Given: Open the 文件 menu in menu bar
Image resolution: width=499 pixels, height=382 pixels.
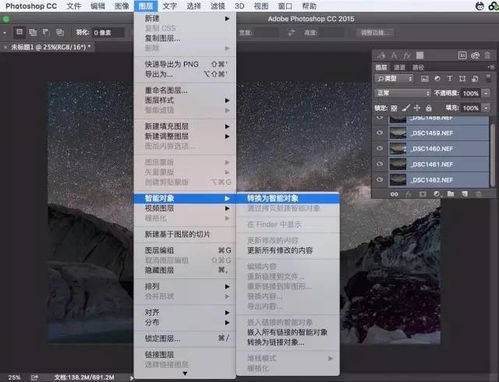Looking at the screenshot, I should [74, 6].
